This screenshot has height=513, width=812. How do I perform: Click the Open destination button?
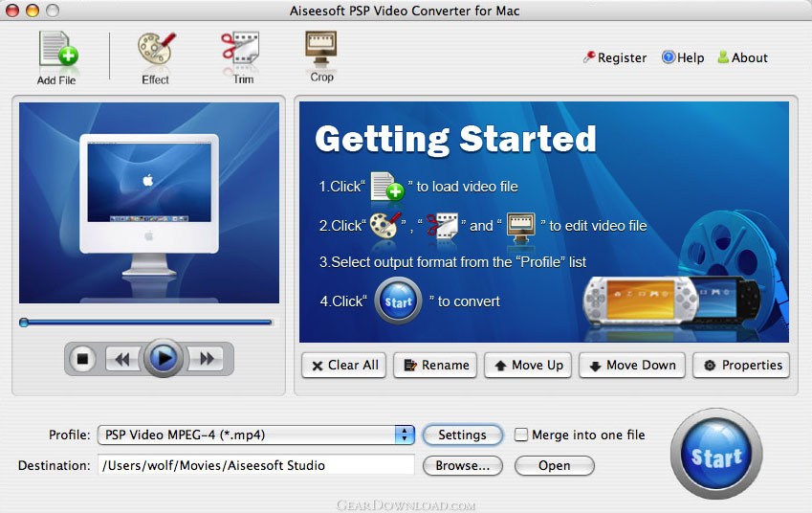[x=554, y=465]
